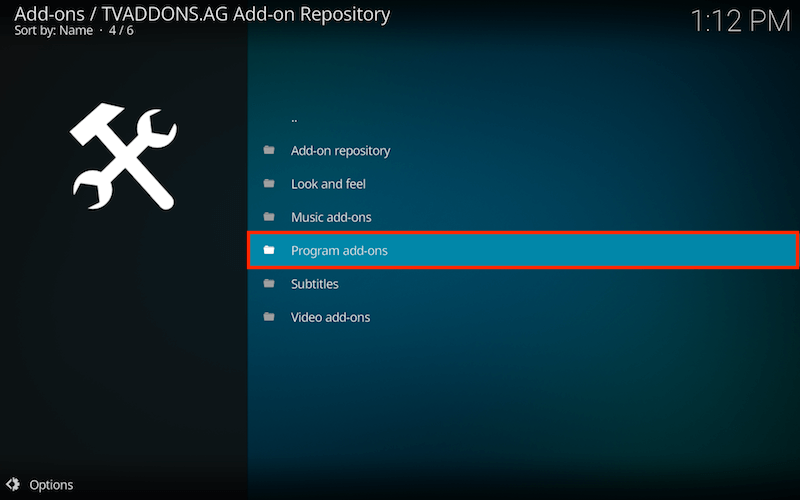Select the Program add-ons entry
Viewport: 800px width, 500px height.
523,251
